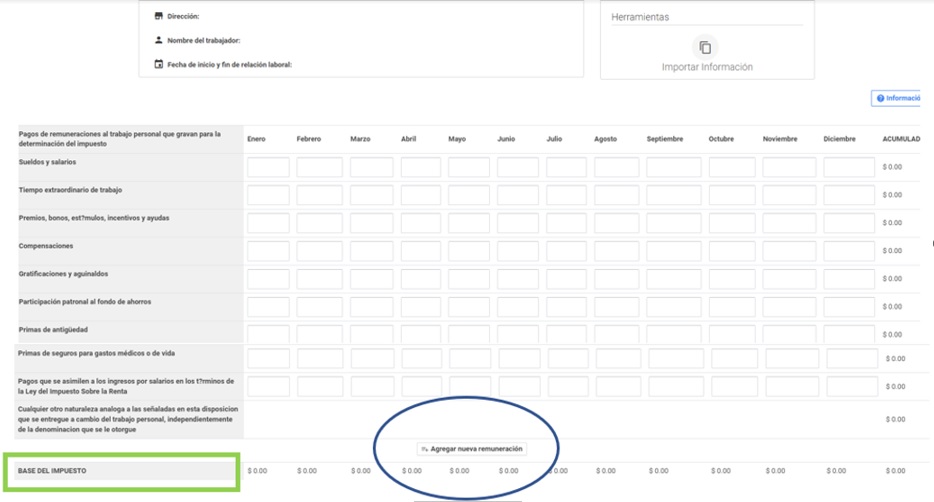Click the Diciembre field for Sueldos y salarios
Viewport: 934px width, 502px height.
click(848, 167)
